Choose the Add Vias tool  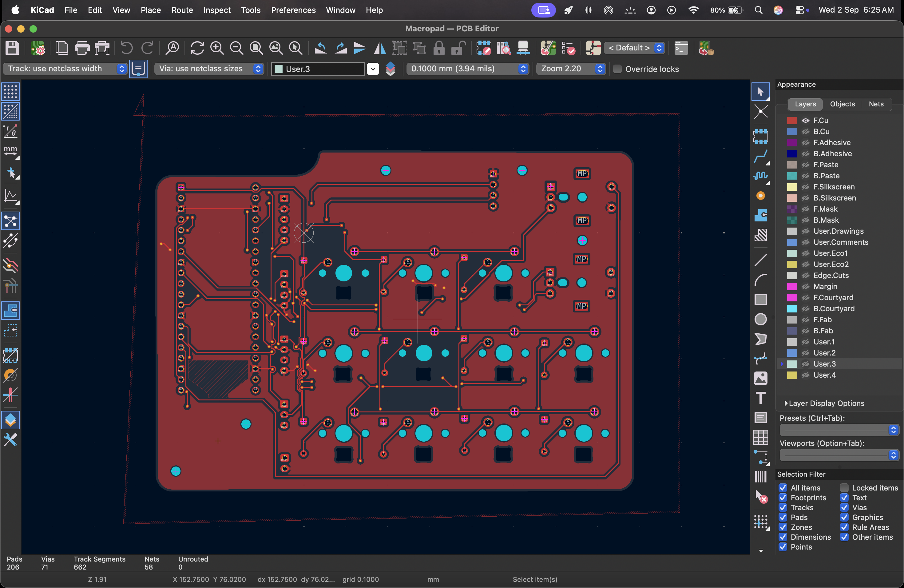click(x=760, y=196)
